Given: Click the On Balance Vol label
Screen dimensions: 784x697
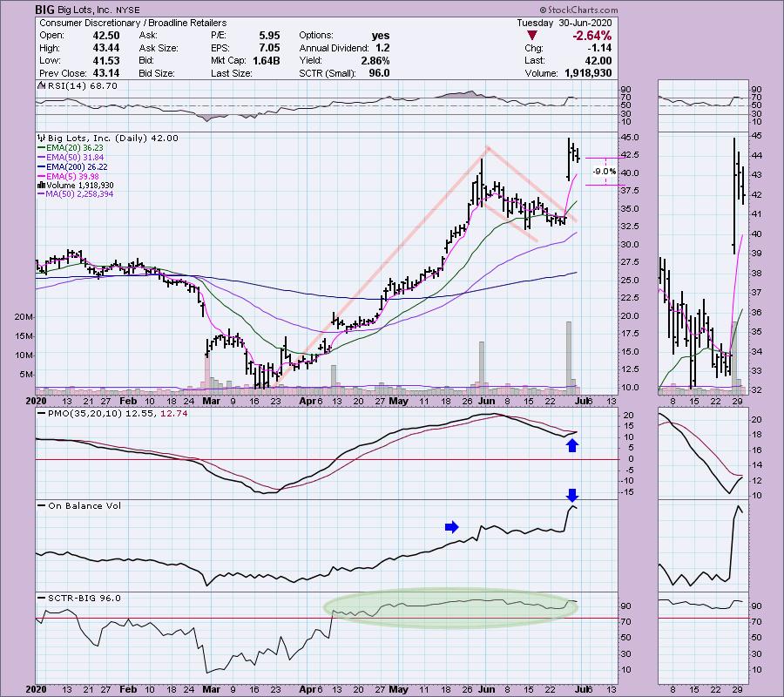Looking at the screenshot, I should pyautogui.click(x=84, y=506).
